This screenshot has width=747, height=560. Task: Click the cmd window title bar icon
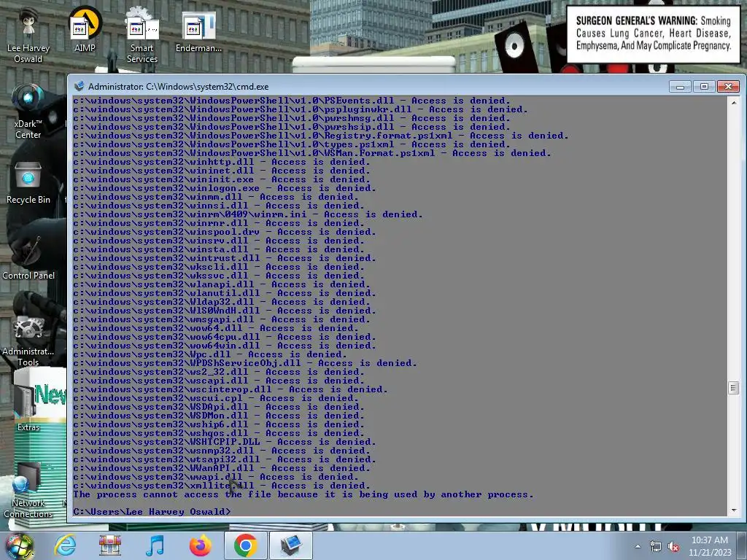(79, 86)
